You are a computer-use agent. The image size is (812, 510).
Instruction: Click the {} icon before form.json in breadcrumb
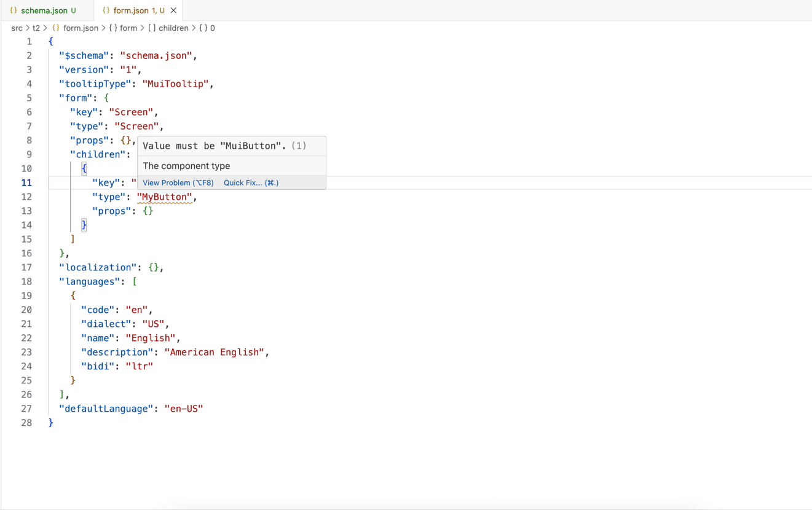[x=55, y=28]
